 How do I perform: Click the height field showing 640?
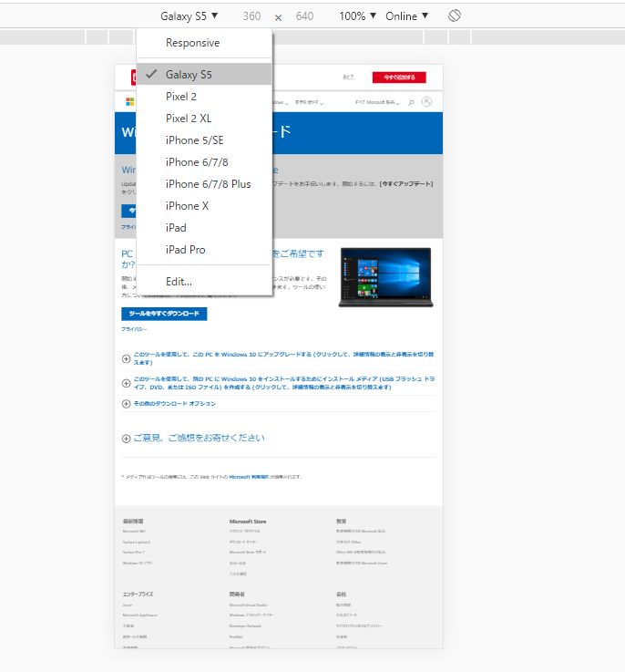(304, 16)
